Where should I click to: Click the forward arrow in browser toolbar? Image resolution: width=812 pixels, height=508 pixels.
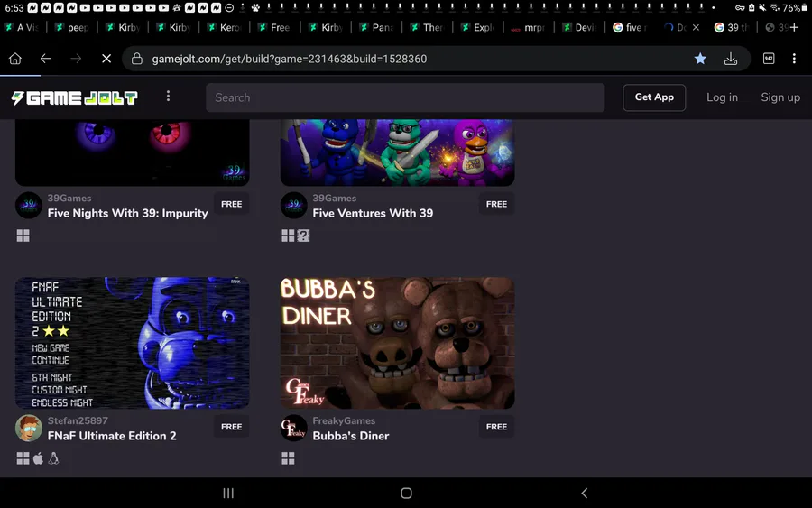click(76, 59)
